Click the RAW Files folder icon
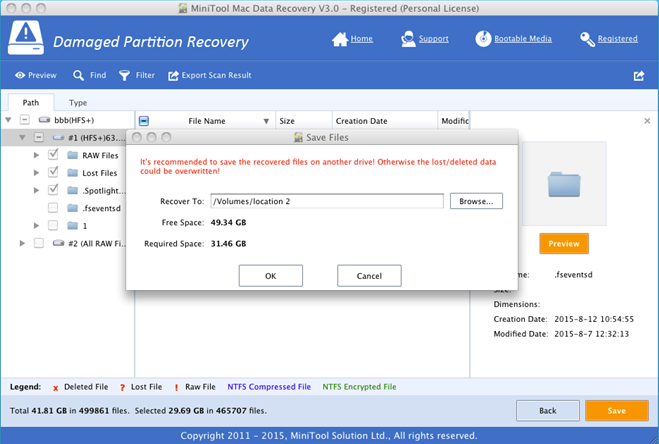The width and height of the screenshot is (659, 444). click(73, 155)
